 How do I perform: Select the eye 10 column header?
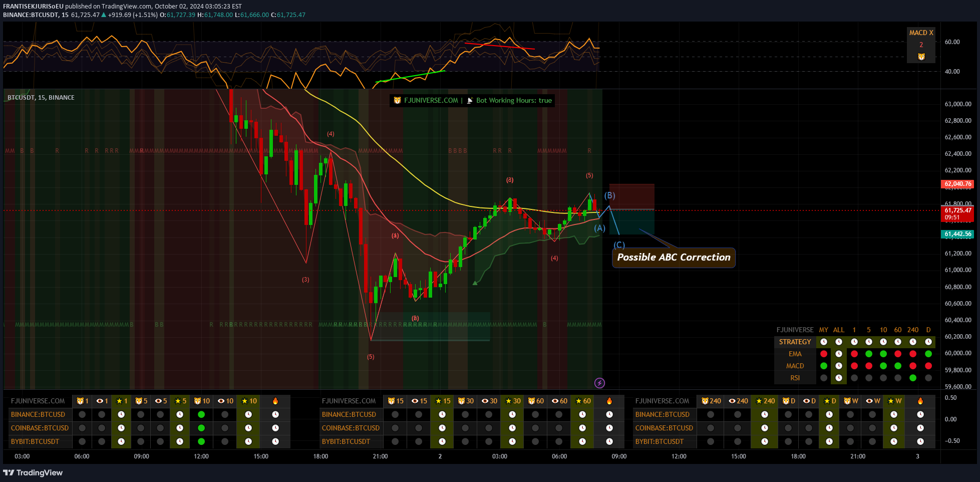[x=225, y=401]
